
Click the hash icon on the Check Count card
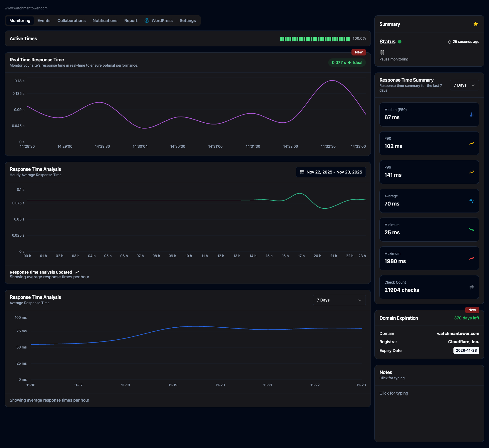tap(471, 287)
